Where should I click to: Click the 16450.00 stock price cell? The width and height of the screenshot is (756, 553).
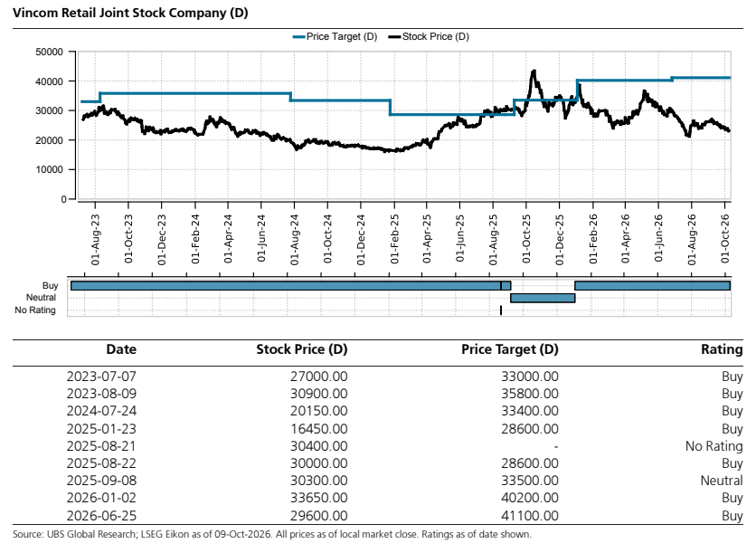pyautogui.click(x=318, y=429)
